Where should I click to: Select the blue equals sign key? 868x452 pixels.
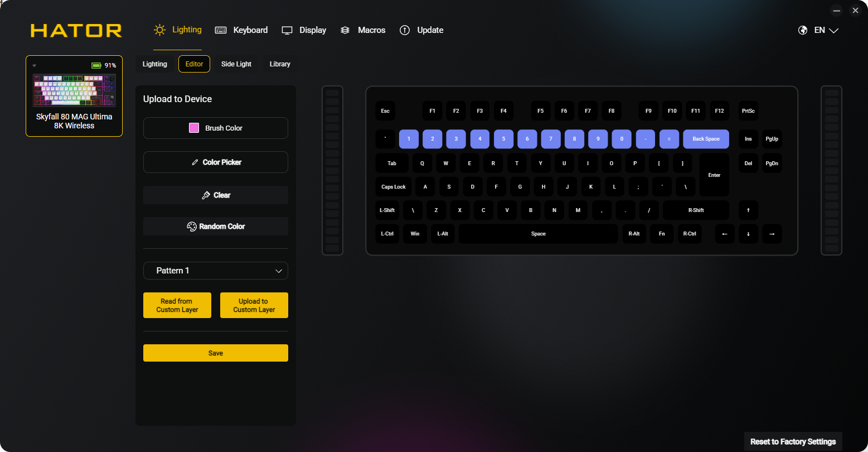pyautogui.click(x=669, y=139)
